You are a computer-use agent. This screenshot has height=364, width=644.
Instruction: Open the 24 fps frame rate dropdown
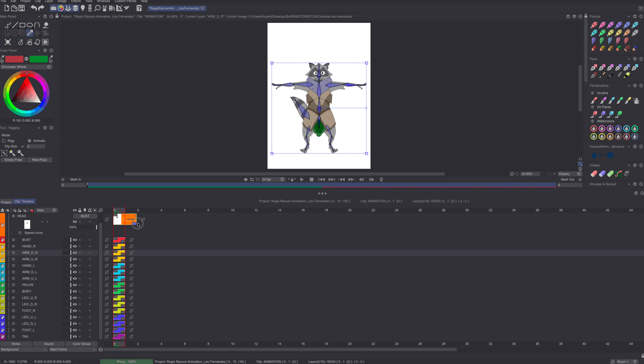282,179
